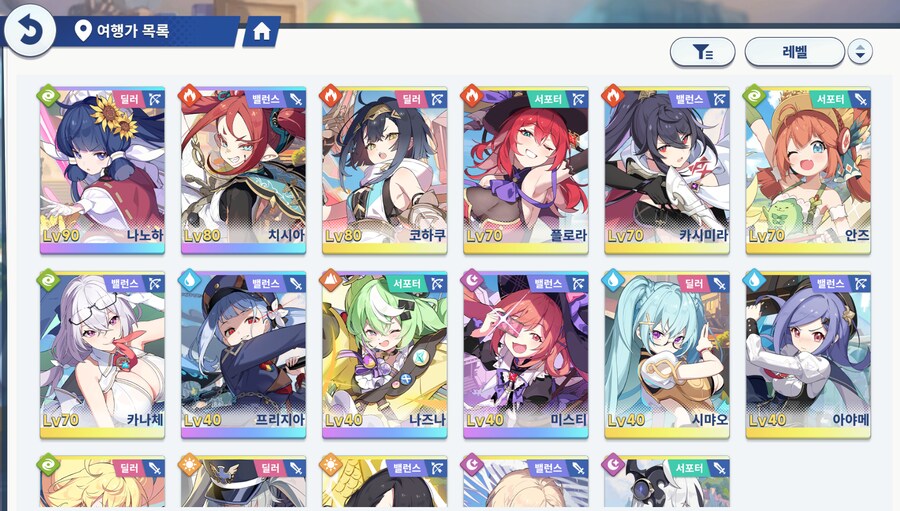The width and height of the screenshot is (900, 511).
Task: Click the 밸런스 role tag on 카시미라
Action: pyautogui.click(x=689, y=99)
